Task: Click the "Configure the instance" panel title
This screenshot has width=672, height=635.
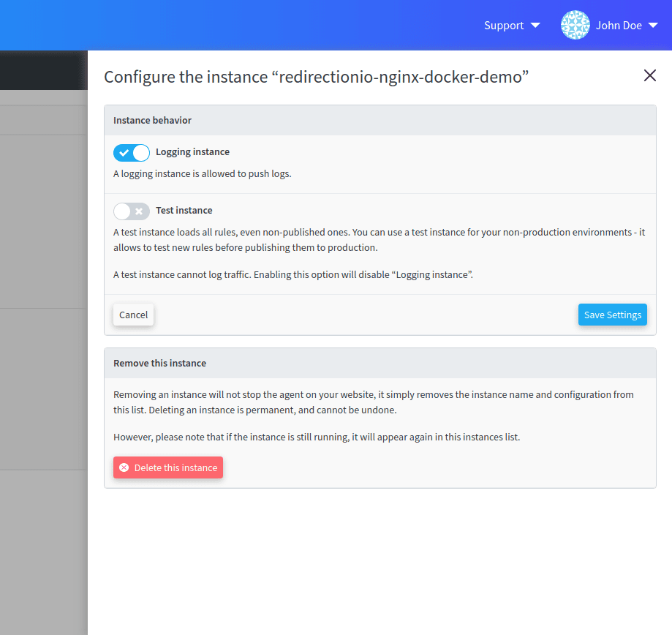Action: [x=316, y=77]
